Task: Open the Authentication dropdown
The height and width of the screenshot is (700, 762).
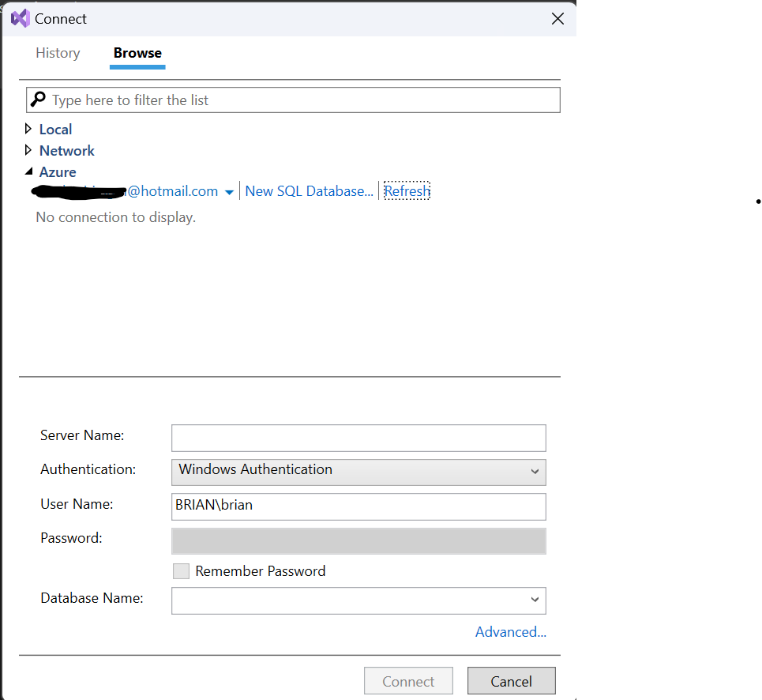Action: point(358,472)
